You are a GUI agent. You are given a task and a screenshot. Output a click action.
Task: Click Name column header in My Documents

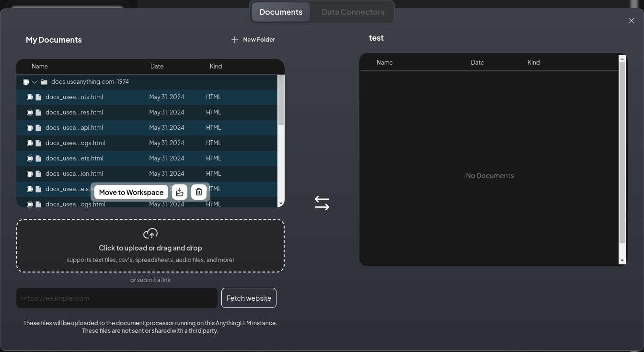click(x=40, y=66)
